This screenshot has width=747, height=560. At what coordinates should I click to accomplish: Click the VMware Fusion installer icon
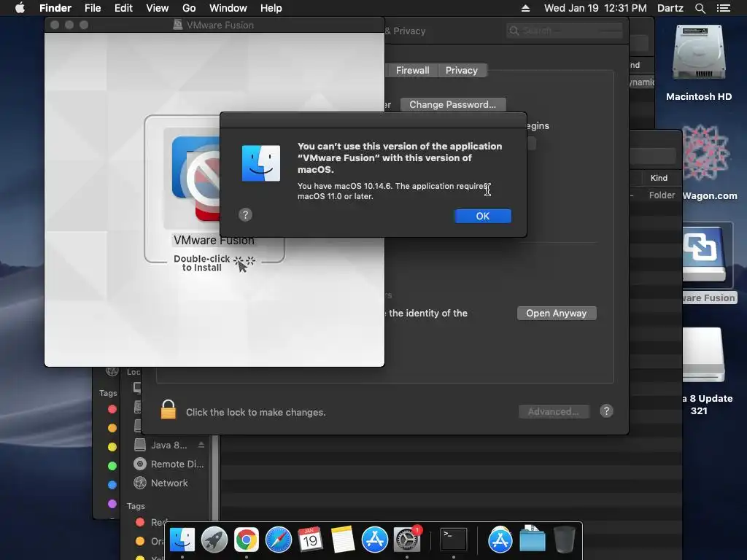tap(196, 179)
